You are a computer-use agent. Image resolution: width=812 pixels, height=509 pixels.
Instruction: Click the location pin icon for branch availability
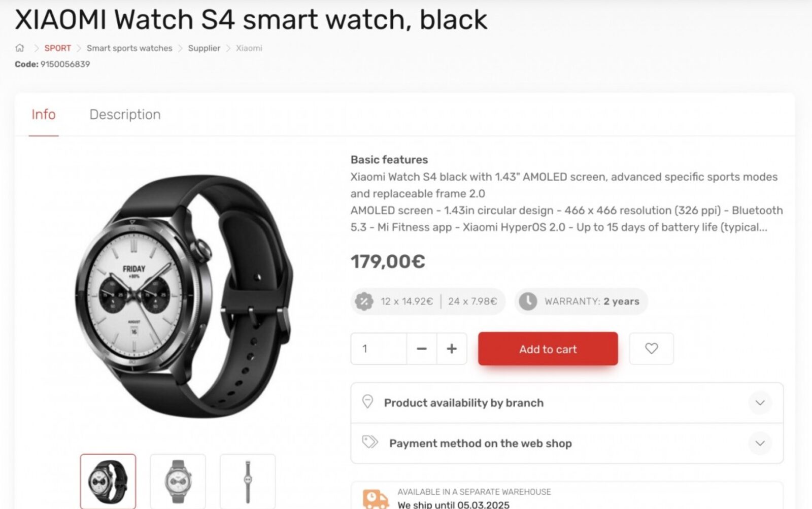(x=367, y=402)
